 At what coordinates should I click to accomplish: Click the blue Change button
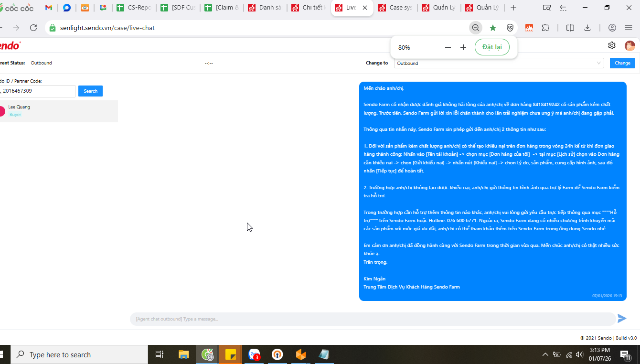622,63
